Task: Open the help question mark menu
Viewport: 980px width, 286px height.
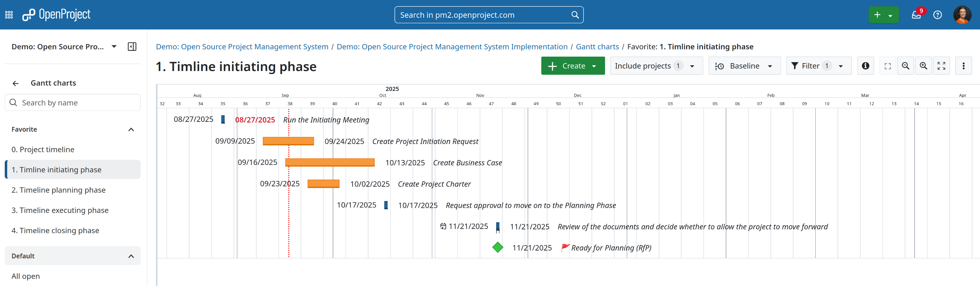Action: coord(937,15)
